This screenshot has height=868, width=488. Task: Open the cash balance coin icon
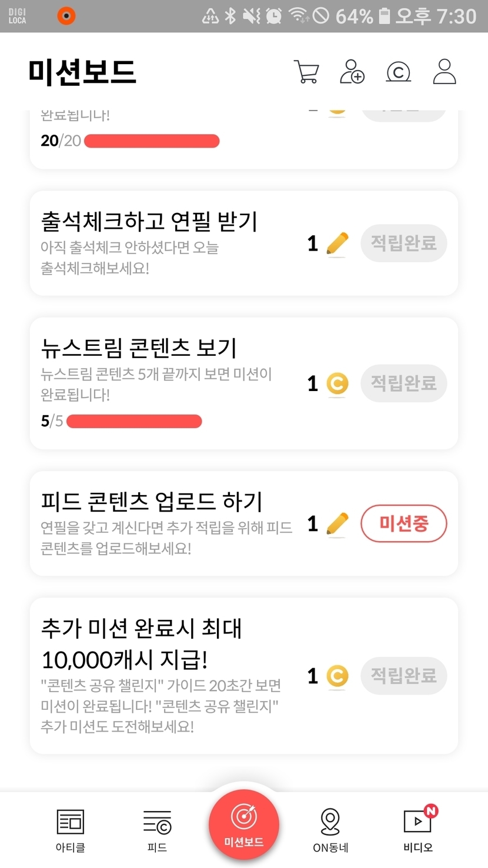pos(398,72)
